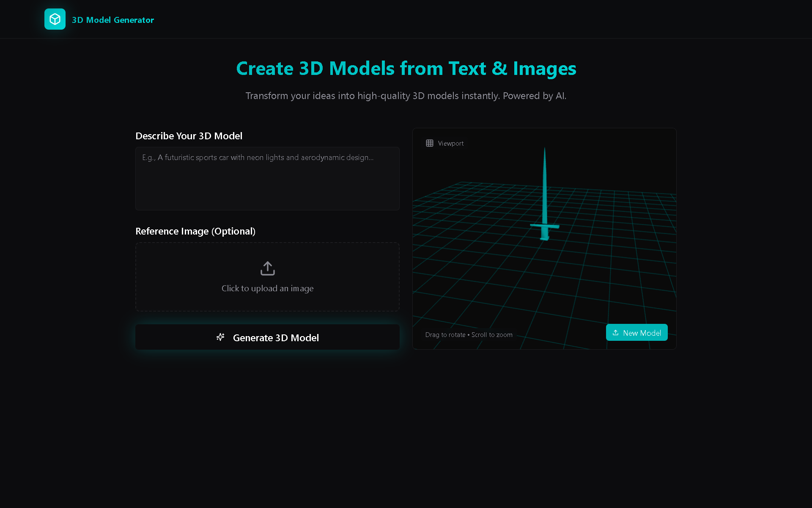Click the 'Powered by AI' subtitle text
This screenshot has height=508, width=812.
point(534,96)
